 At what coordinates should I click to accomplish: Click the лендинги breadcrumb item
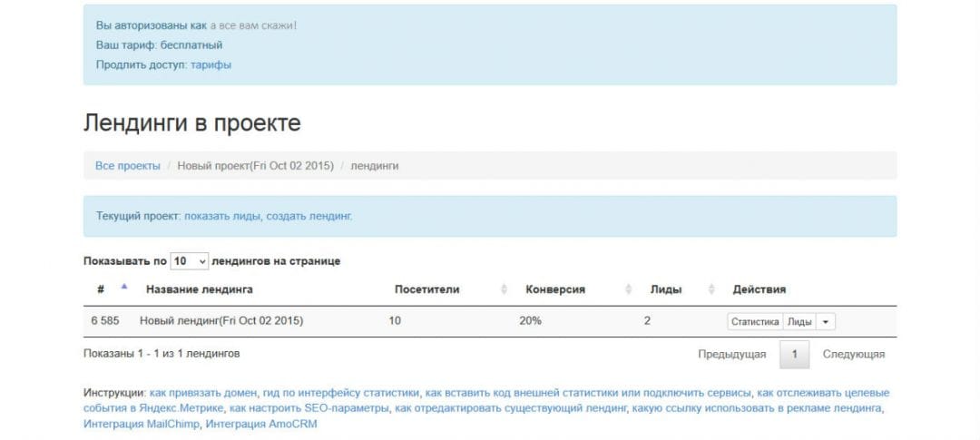(x=375, y=166)
